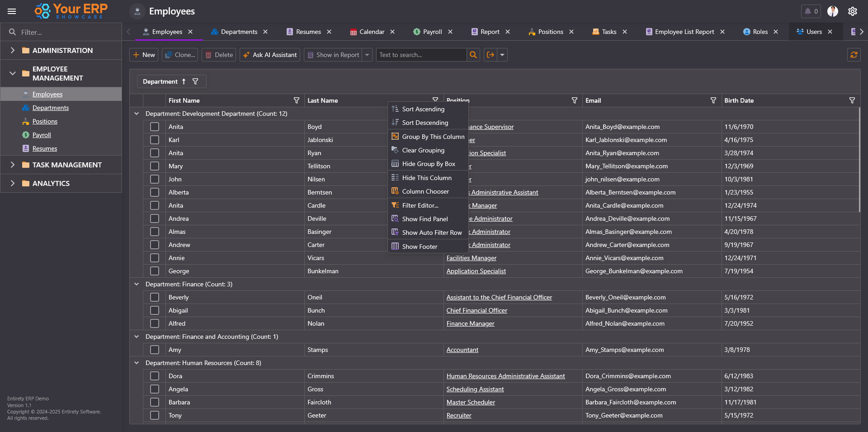
Task: Open the Show in Report dropdown arrow
Action: [367, 55]
